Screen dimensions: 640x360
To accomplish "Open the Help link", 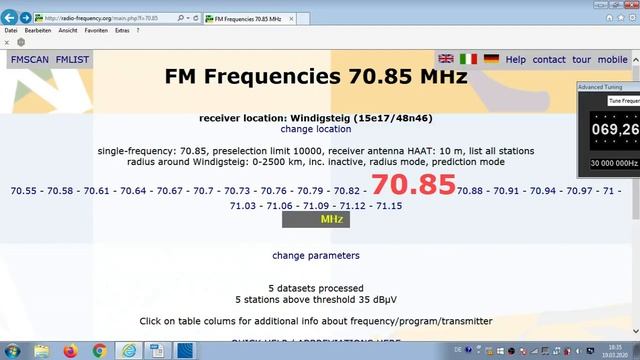I will click(x=516, y=60).
